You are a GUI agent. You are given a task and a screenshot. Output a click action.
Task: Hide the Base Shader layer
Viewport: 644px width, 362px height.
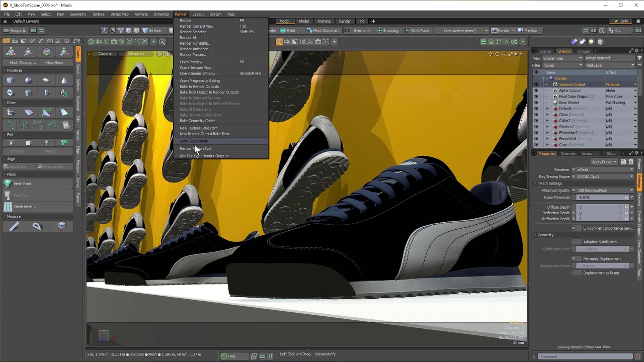tap(536, 103)
